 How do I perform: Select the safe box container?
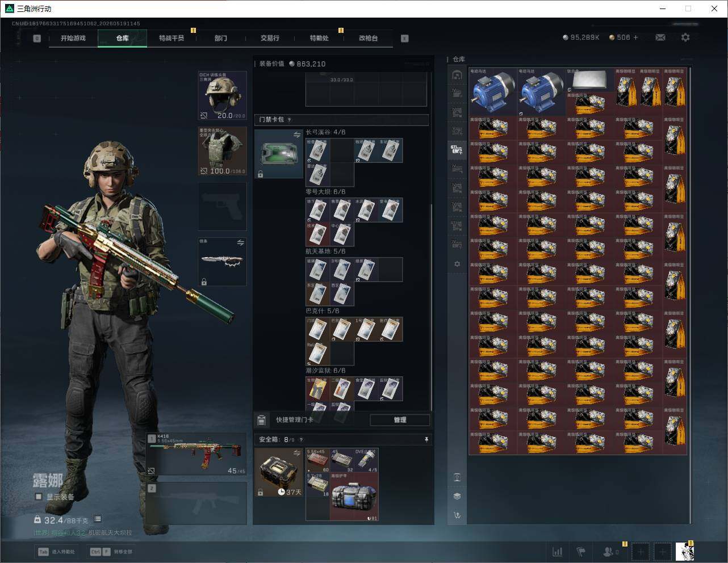tap(278, 472)
